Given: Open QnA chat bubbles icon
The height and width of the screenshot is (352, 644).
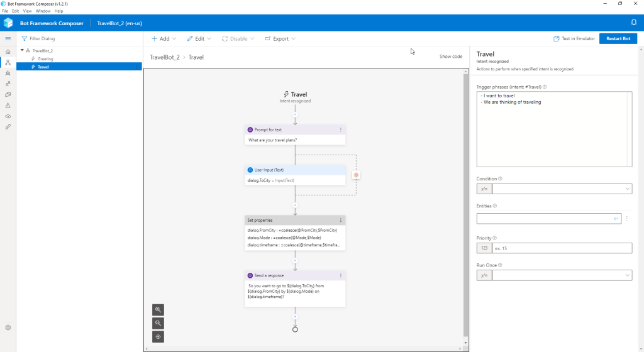Looking at the screenshot, I should tap(8, 94).
